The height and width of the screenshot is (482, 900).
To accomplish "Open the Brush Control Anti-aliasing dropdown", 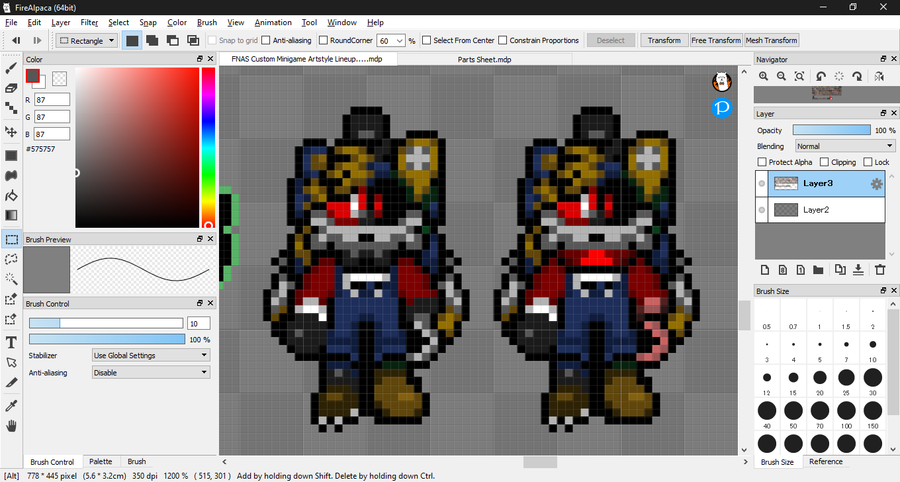I will [x=151, y=372].
